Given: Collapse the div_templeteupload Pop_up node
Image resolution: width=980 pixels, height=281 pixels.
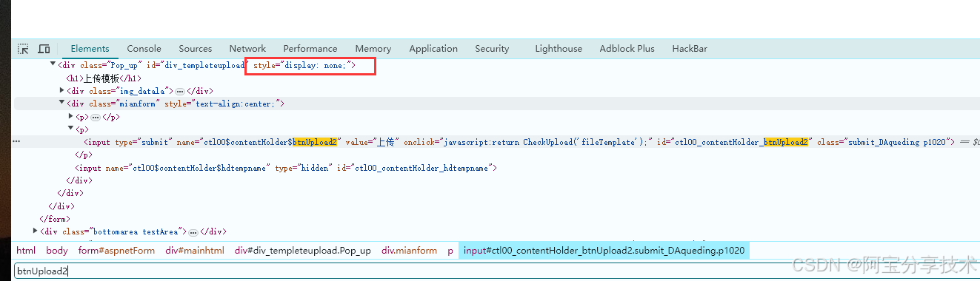Looking at the screenshot, I should click(x=53, y=65).
